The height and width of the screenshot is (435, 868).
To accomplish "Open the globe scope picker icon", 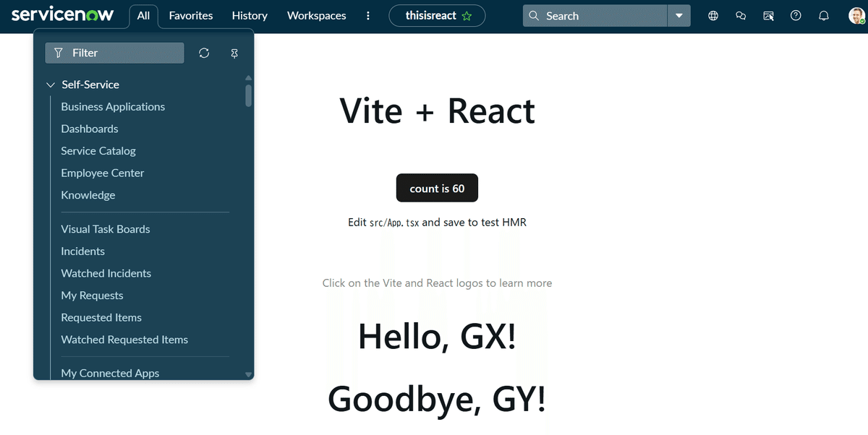I will click(713, 16).
